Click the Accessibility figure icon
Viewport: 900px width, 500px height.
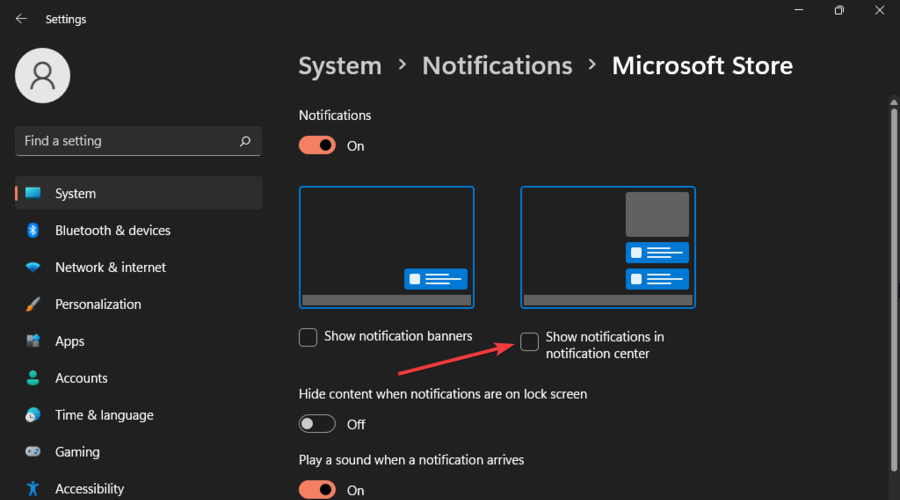point(33,489)
